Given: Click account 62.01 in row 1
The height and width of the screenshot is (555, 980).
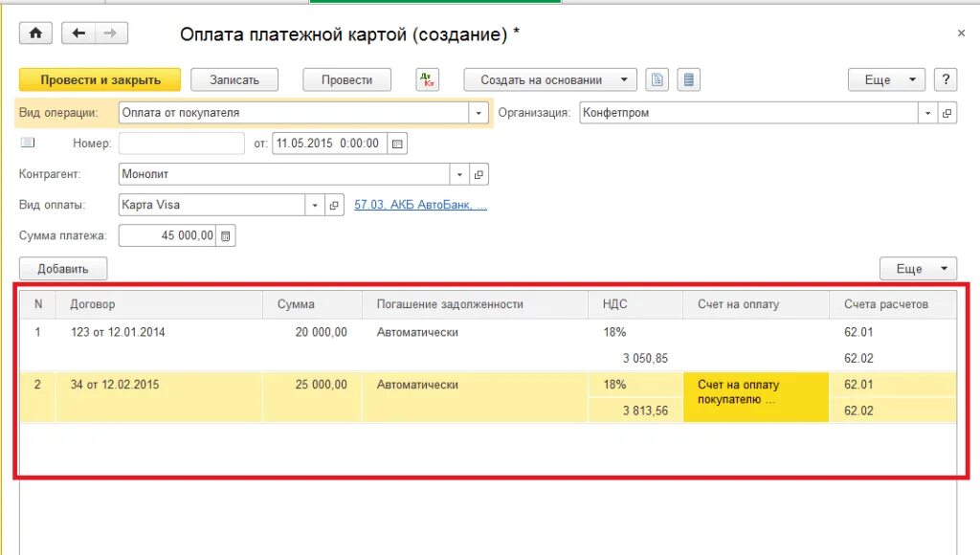Looking at the screenshot, I should click(858, 332).
